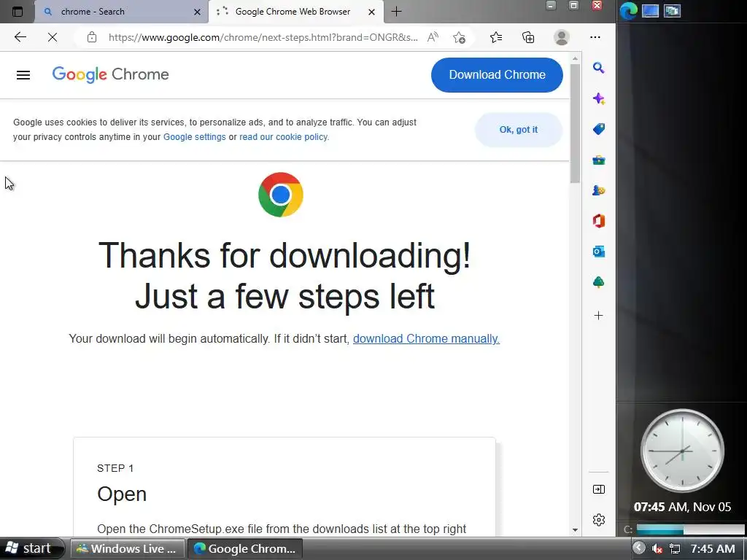Select the Google Chrome taskbar item
Viewport: 747px width, 560px height.
tap(244, 548)
